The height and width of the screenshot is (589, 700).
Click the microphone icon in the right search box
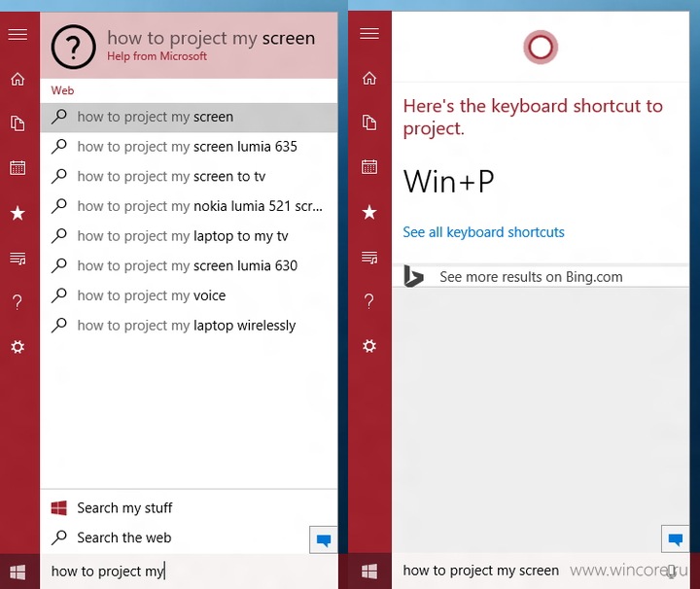pos(671,572)
